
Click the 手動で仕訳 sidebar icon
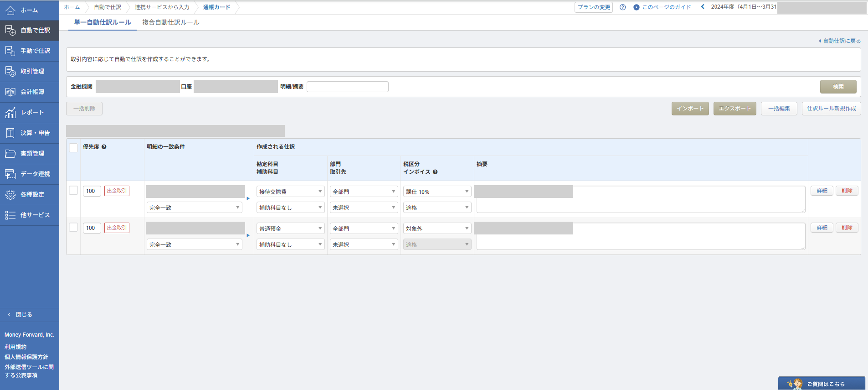tap(10, 51)
